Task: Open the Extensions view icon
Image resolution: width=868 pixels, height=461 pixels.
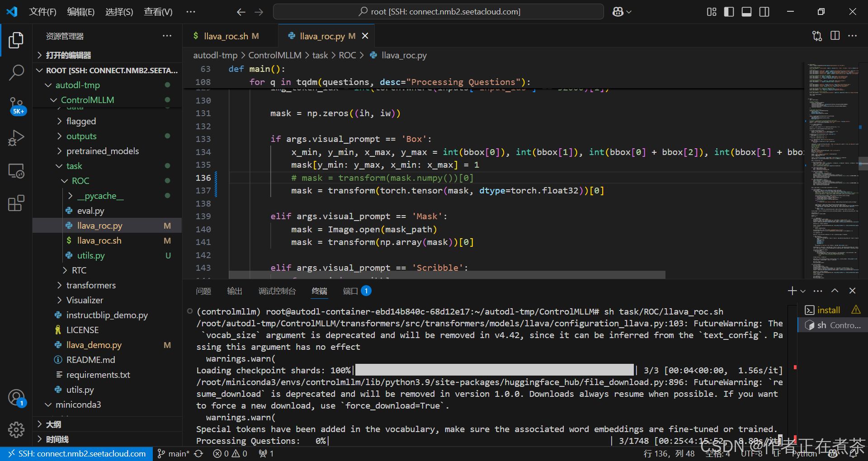Action: tap(16, 203)
